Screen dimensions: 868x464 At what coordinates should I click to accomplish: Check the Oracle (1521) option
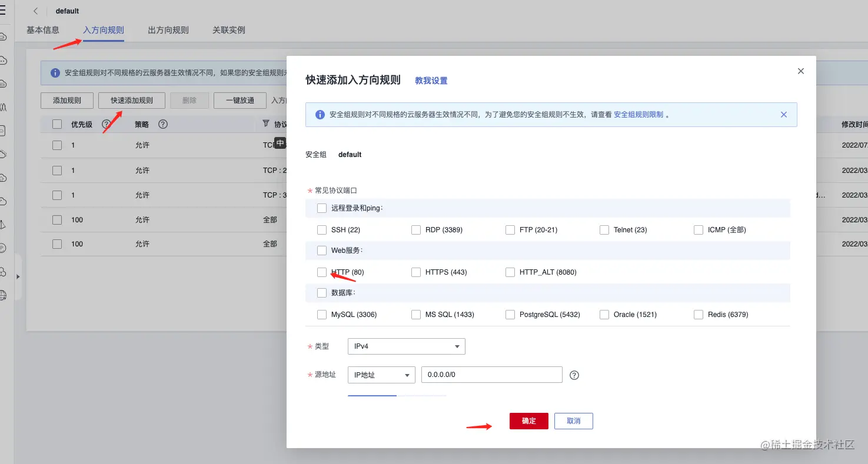pyautogui.click(x=604, y=315)
